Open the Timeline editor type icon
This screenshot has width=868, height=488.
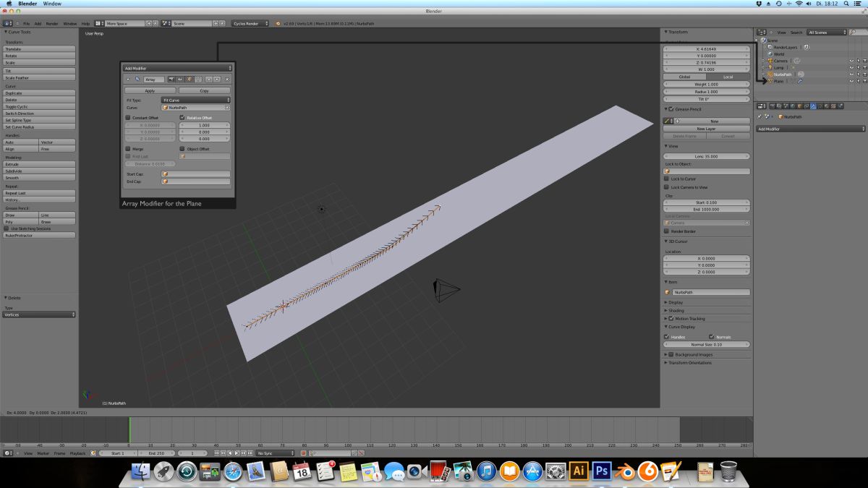click(x=8, y=453)
